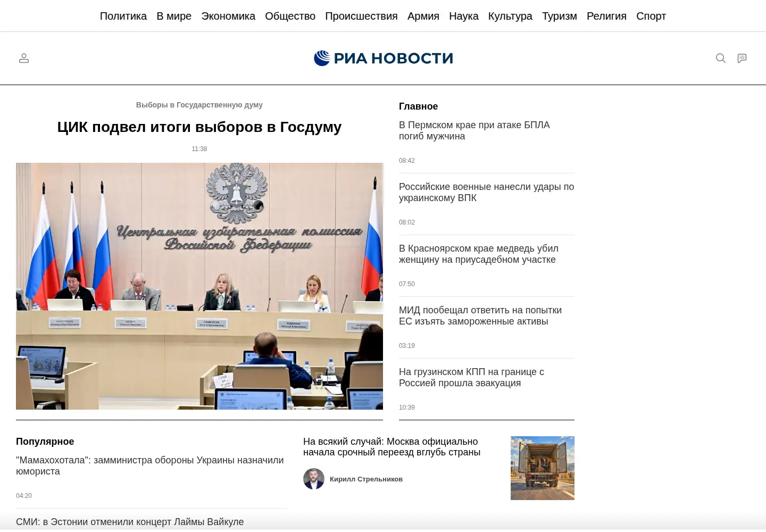Click the 11:38 timestamp under main headline

(x=199, y=149)
